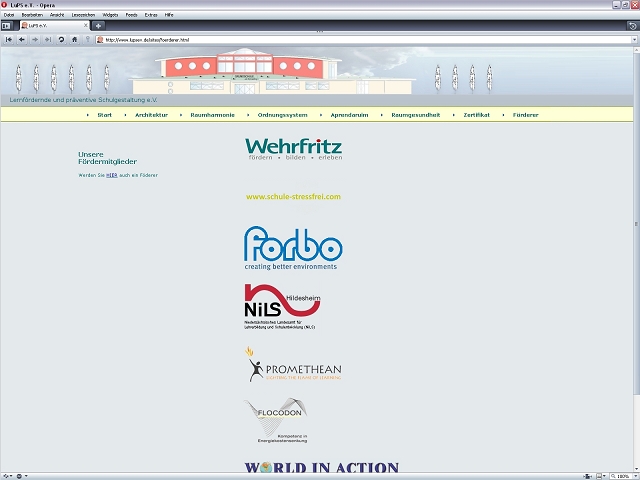Toggle the Opera panels sidebar button
Image resolution: width=640 pixels, height=480 pixels.
6,26
